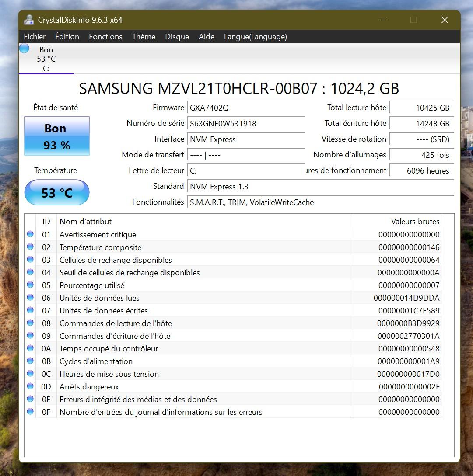
Task: Click status orb for Temps occupé du contrôleur
Action: [30, 348]
